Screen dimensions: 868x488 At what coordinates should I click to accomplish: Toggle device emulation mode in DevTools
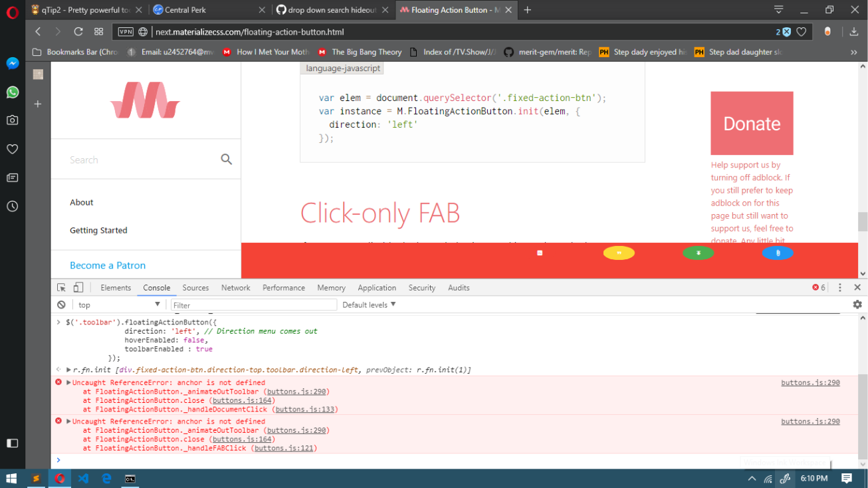click(78, 287)
